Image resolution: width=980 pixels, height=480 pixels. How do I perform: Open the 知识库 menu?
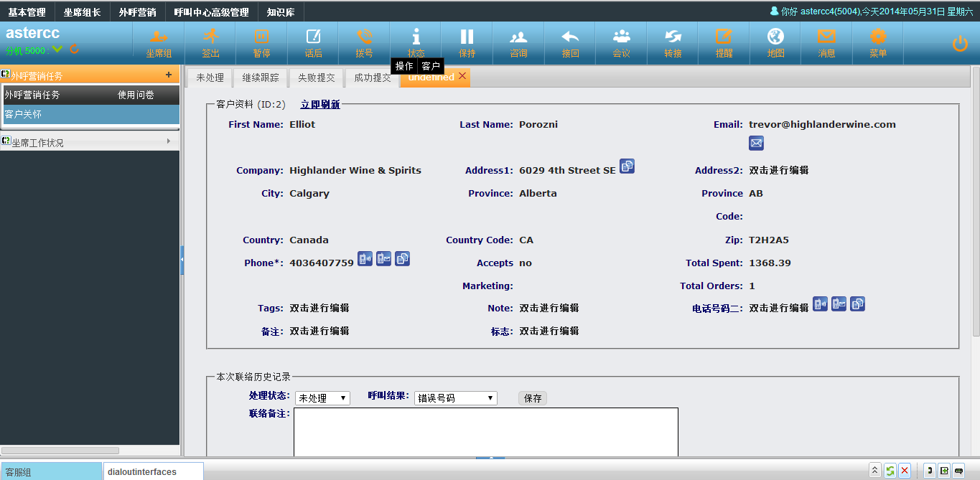pyautogui.click(x=281, y=12)
